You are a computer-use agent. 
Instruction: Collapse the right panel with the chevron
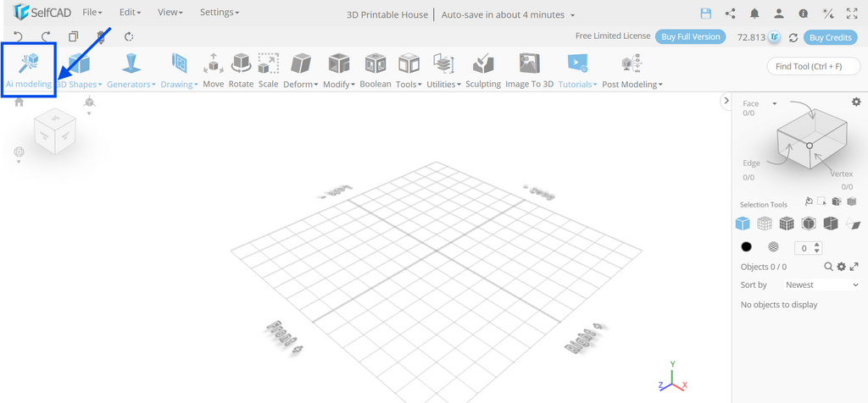coord(726,101)
